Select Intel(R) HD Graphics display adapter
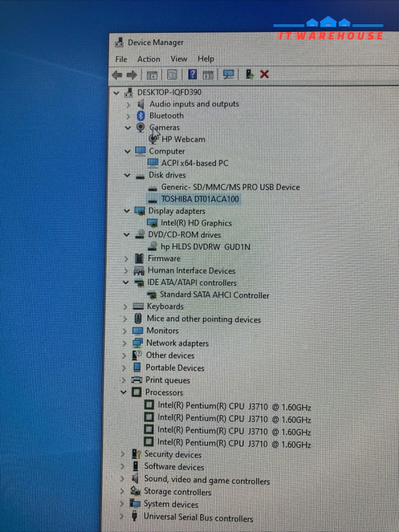 click(x=196, y=223)
